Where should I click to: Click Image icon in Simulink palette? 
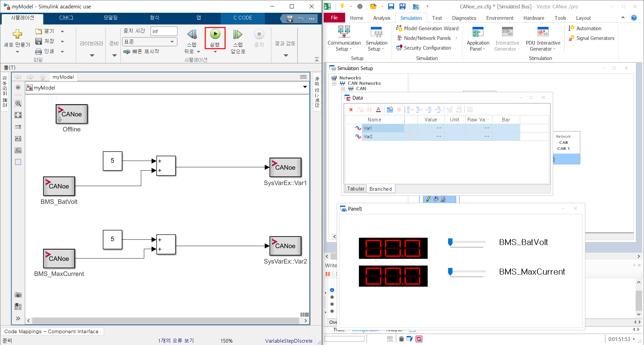tap(18, 150)
